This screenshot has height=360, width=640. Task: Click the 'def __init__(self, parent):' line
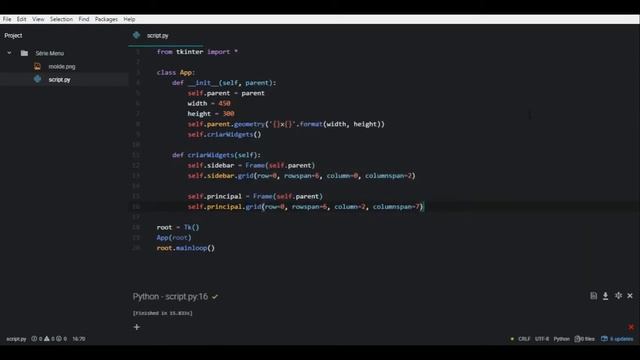point(224,83)
